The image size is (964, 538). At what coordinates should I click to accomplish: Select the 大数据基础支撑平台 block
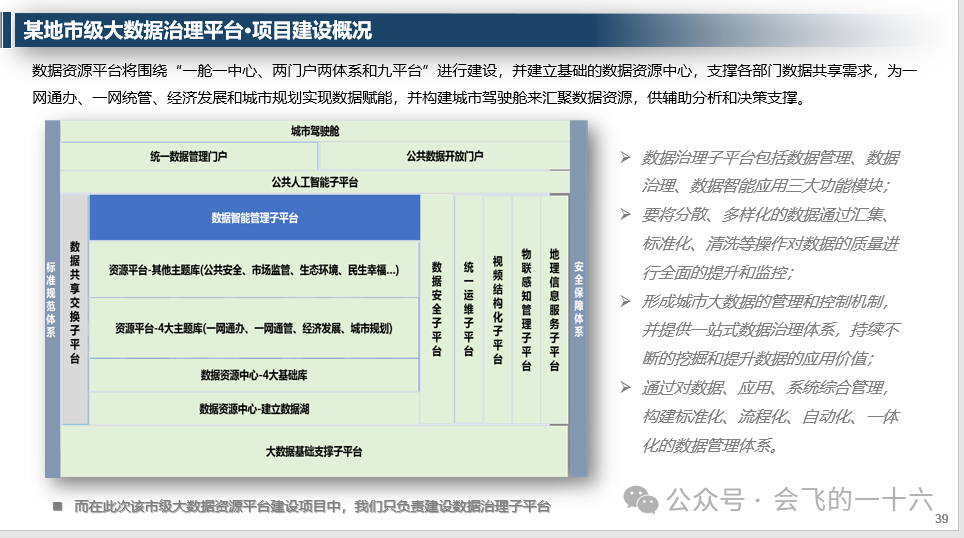tap(315, 451)
